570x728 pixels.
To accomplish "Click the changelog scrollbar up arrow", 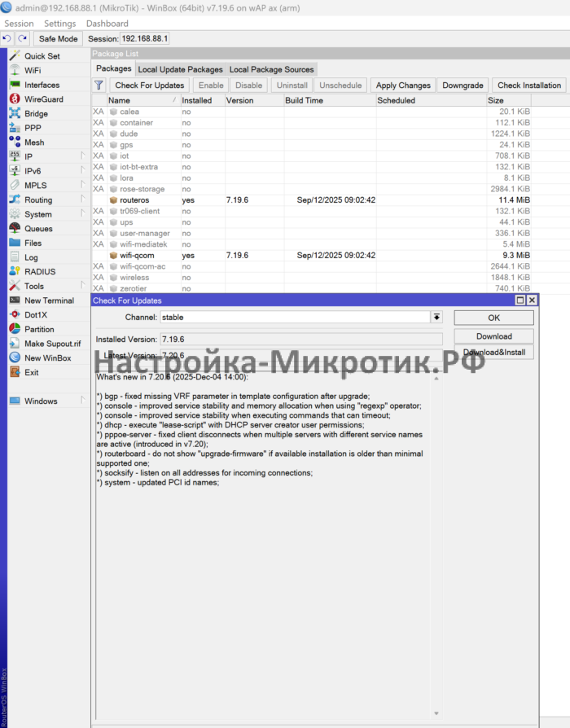I will coord(436,379).
